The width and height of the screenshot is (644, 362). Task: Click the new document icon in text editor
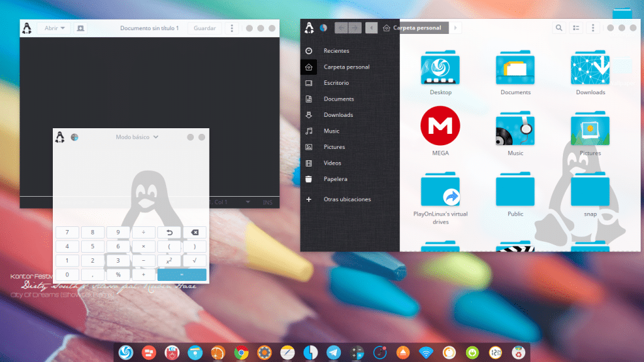pyautogui.click(x=80, y=28)
